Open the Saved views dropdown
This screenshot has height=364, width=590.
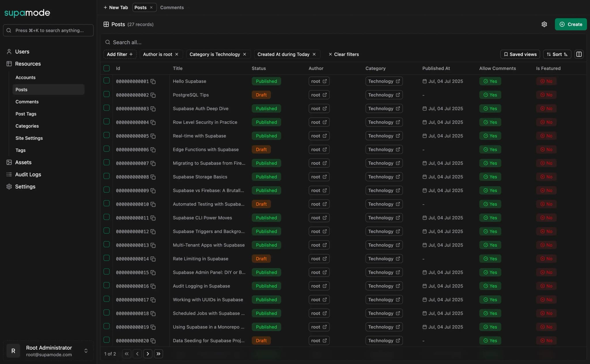pyautogui.click(x=520, y=54)
